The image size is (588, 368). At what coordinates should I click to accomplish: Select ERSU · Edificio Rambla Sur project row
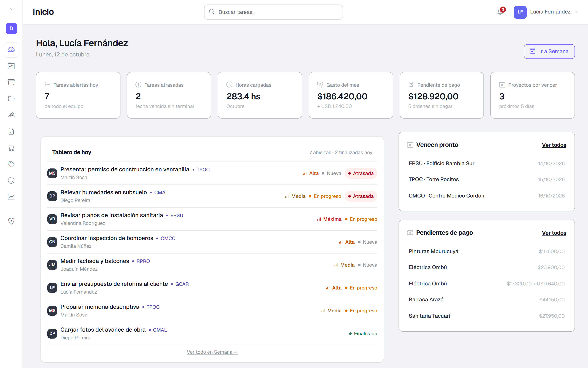(x=487, y=164)
